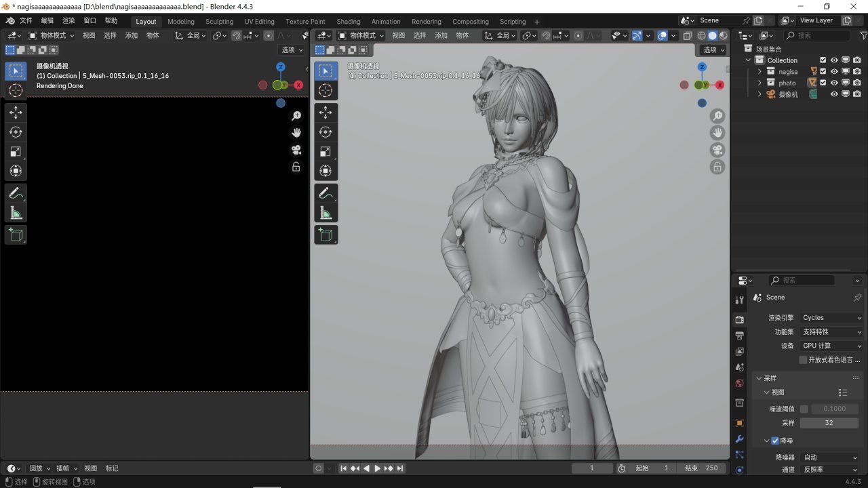Hide the nagisa collection with eye icon
Image resolution: width=868 pixels, height=488 pixels.
(x=834, y=71)
